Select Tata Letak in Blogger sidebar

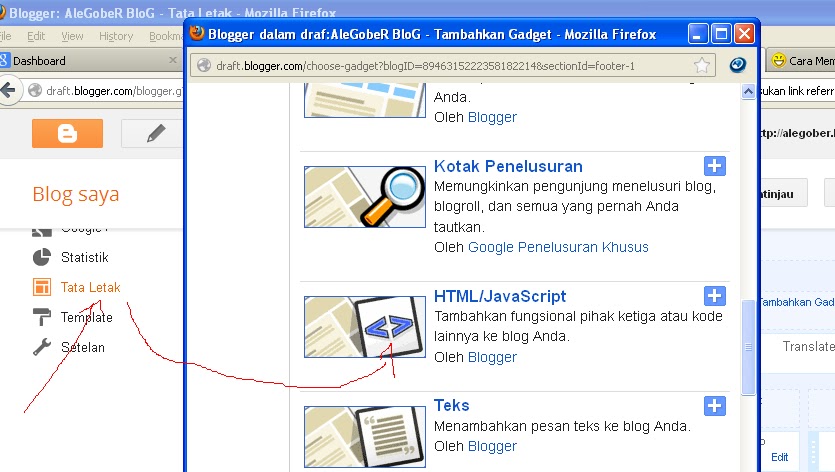[91, 287]
